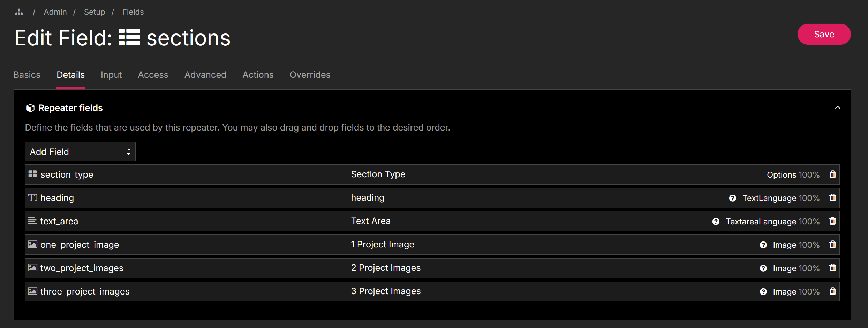Click trash icon for heading field
Image resolution: width=868 pixels, height=328 pixels.
[832, 198]
